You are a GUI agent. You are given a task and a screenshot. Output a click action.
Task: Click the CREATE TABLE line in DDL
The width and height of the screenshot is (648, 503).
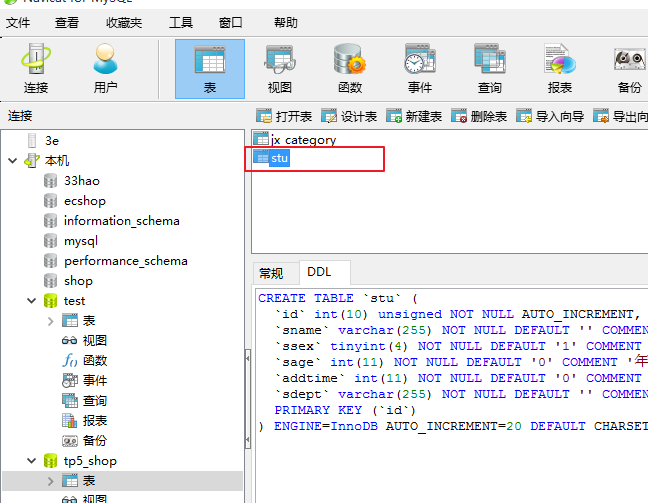tap(338, 298)
